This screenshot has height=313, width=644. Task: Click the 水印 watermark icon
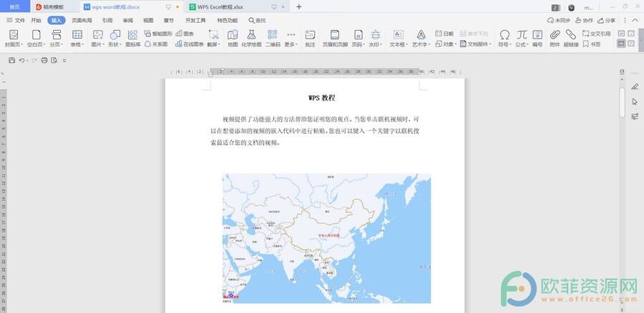pos(376,34)
